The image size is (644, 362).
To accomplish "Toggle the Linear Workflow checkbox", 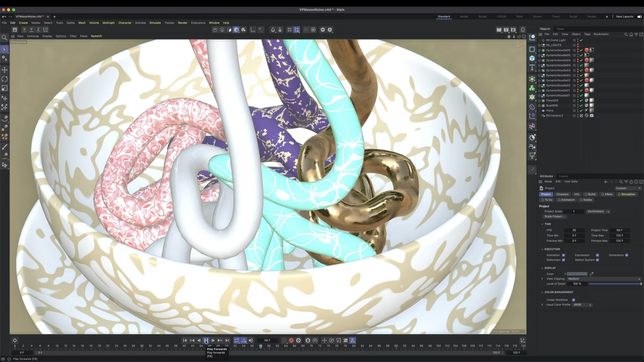I will 574,300.
